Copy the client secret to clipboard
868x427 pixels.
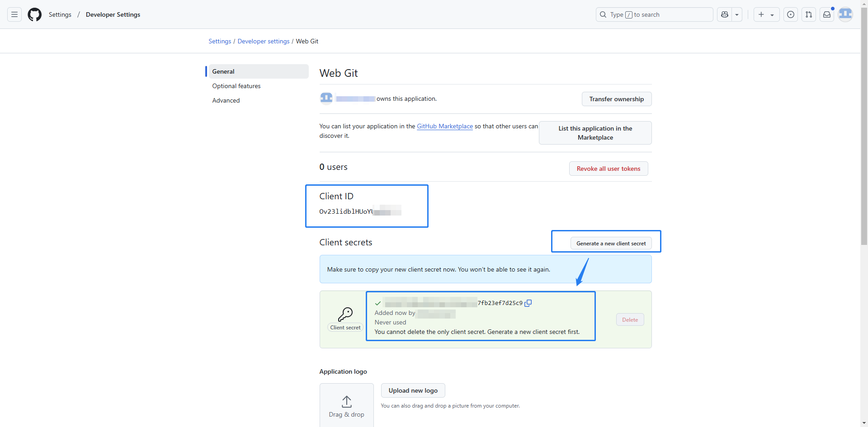tap(528, 303)
